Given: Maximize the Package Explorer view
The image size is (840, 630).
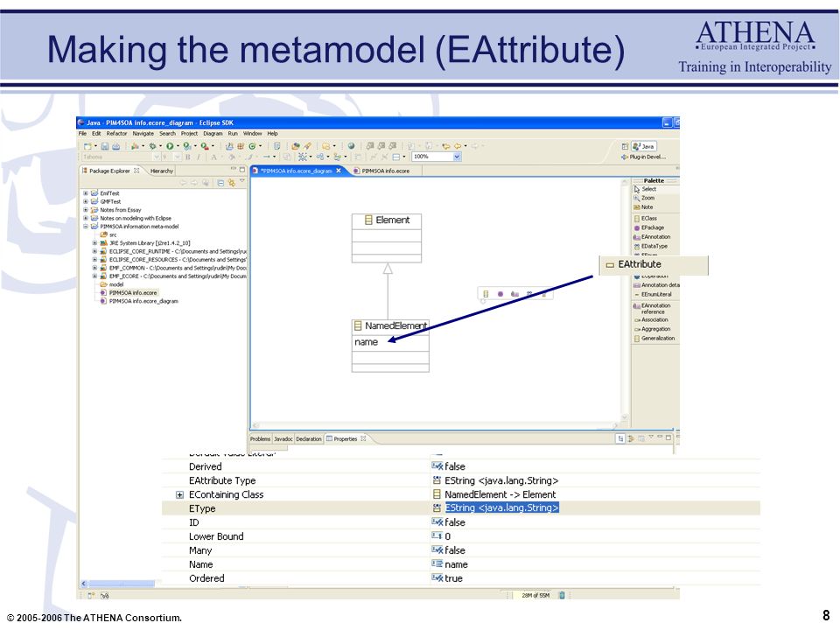Looking at the screenshot, I should [242, 170].
